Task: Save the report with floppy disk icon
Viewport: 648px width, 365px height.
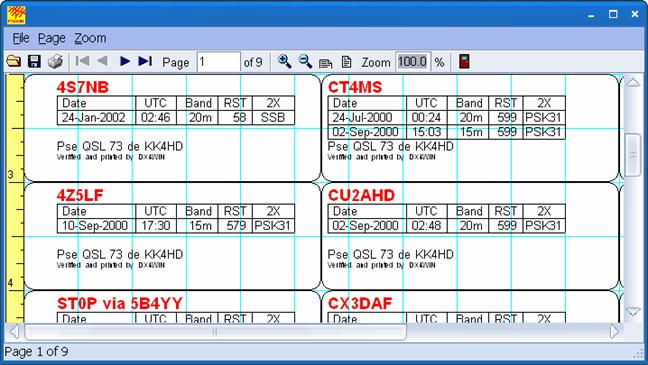Action: 34,62
